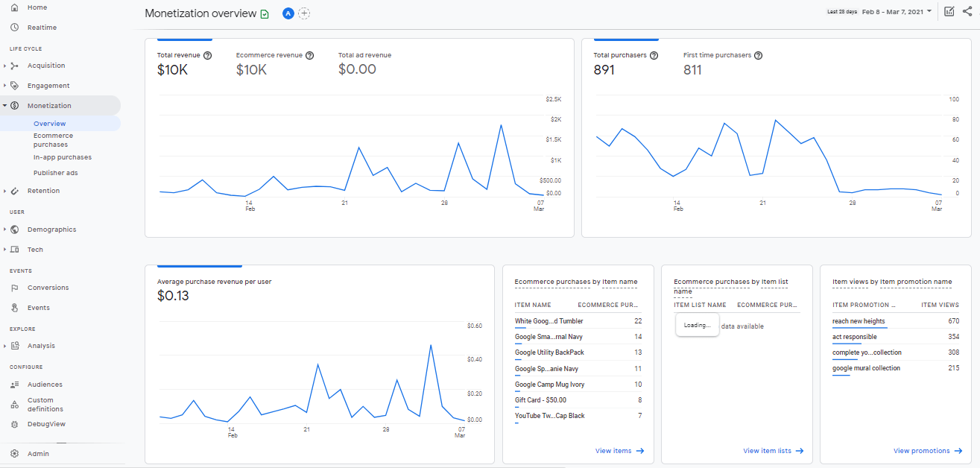The height and width of the screenshot is (468, 980).
Task: Click the Tech devices icon
Action: click(x=15, y=250)
